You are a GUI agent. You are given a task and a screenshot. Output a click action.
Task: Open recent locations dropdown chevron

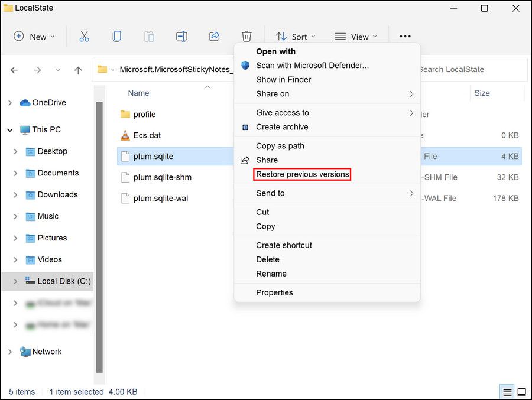click(58, 70)
